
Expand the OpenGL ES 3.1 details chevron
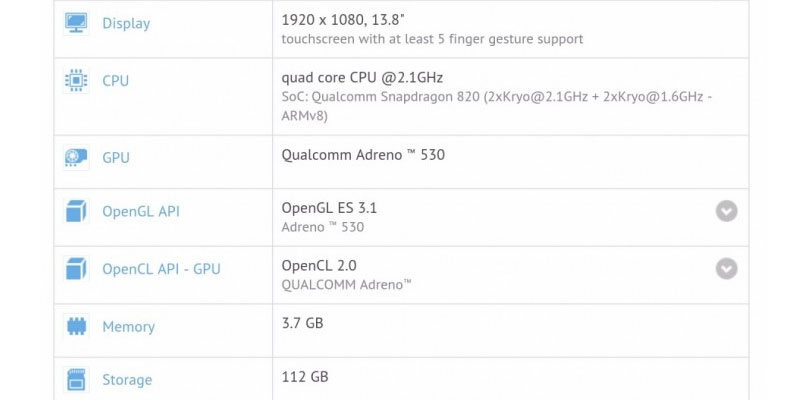pyautogui.click(x=727, y=211)
